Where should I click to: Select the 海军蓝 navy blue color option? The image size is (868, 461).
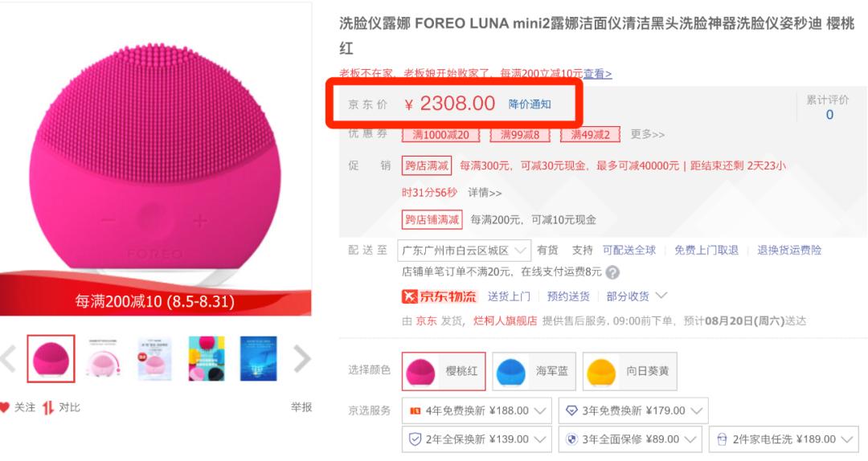(x=534, y=371)
